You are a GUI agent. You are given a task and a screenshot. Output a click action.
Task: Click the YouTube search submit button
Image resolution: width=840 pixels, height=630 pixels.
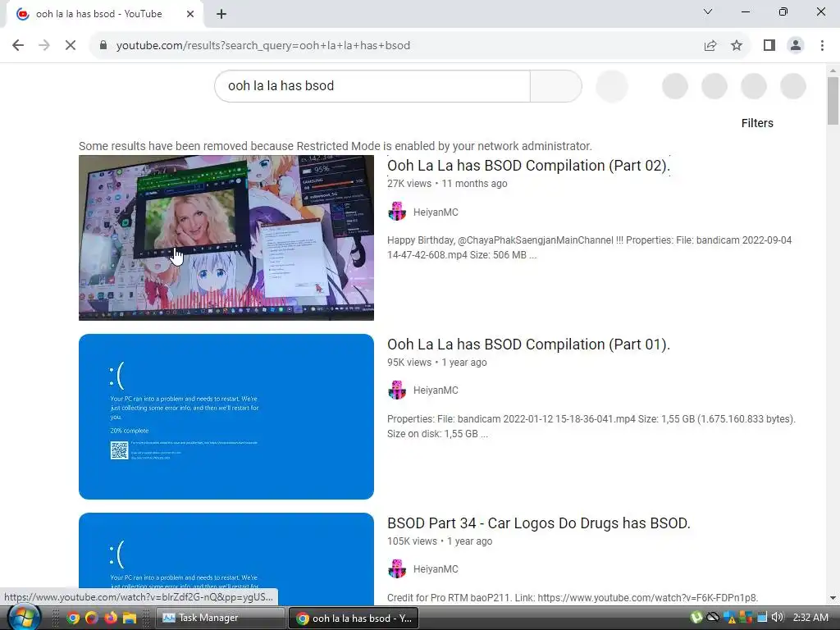point(555,85)
